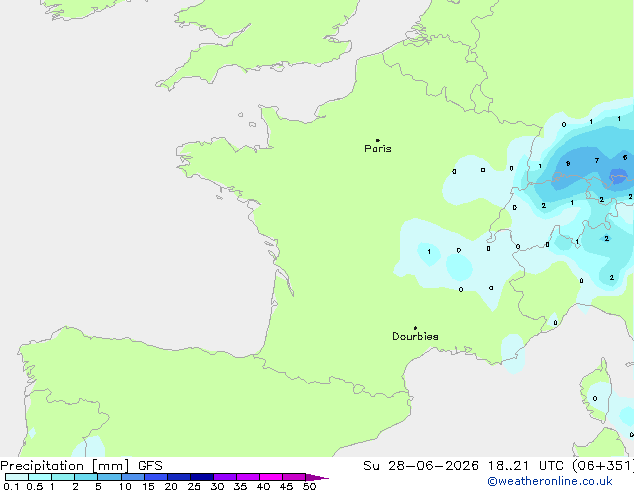Click the '18..21 UTC' time range text
The height and width of the screenshot is (490, 634).
coord(525,466)
